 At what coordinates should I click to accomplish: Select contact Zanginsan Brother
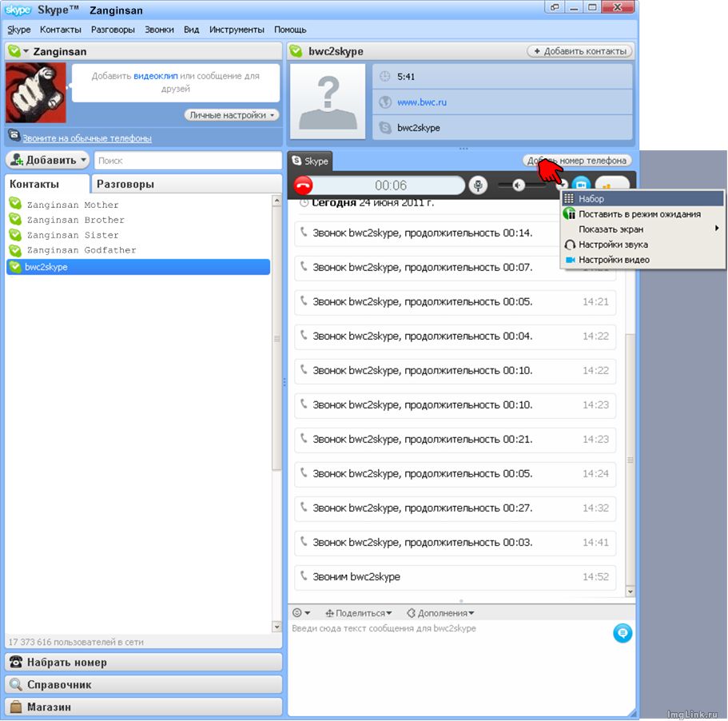click(138, 220)
